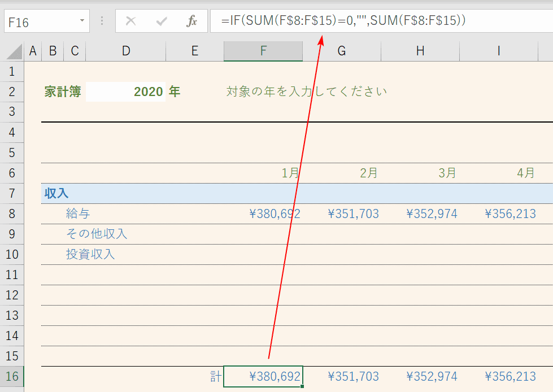The width and height of the screenshot is (553, 392).
Task: Select row 12 header
Action: pyautogui.click(x=12, y=295)
